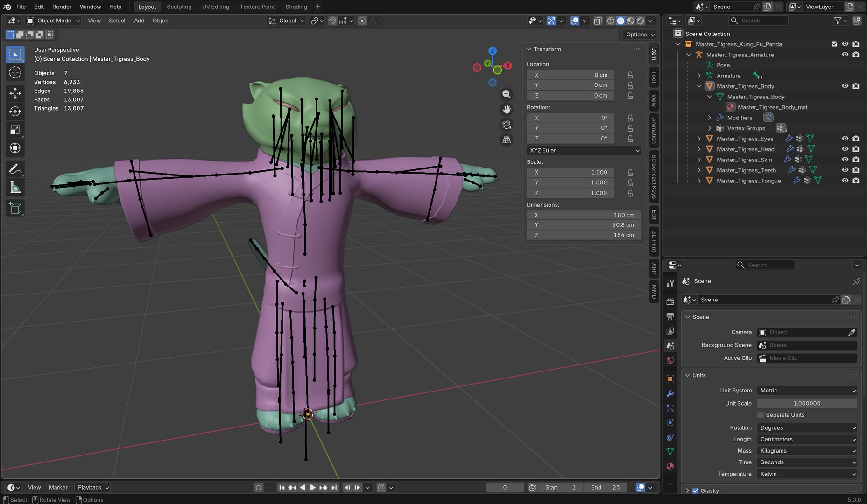Click the zoom viewport gizmo icon
The image size is (867, 504).
(x=507, y=94)
